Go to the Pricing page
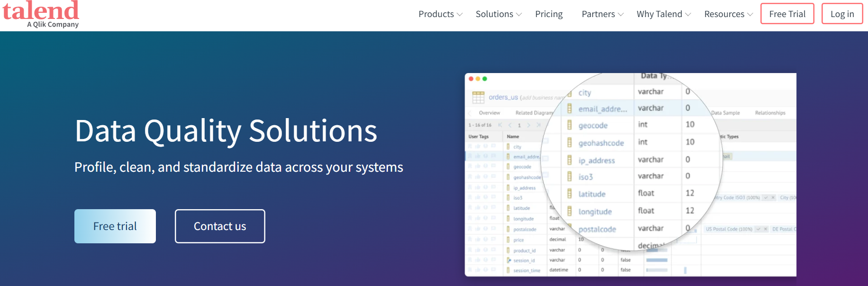 coord(549,14)
